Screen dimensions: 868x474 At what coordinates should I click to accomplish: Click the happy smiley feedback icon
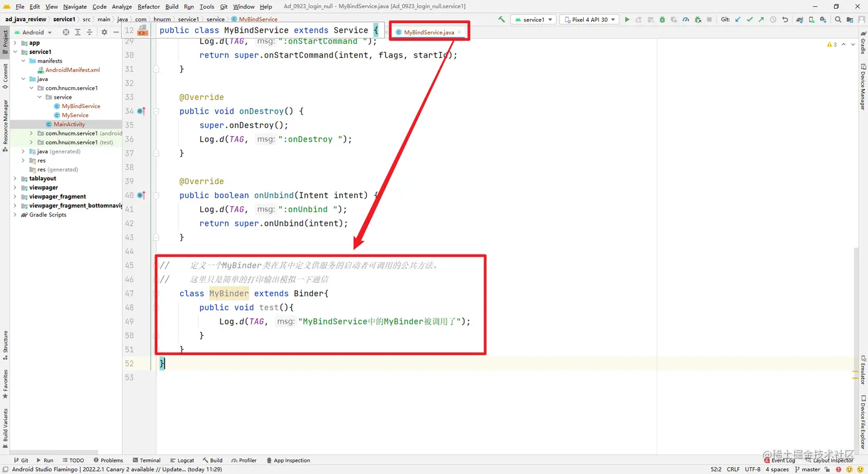click(x=850, y=469)
